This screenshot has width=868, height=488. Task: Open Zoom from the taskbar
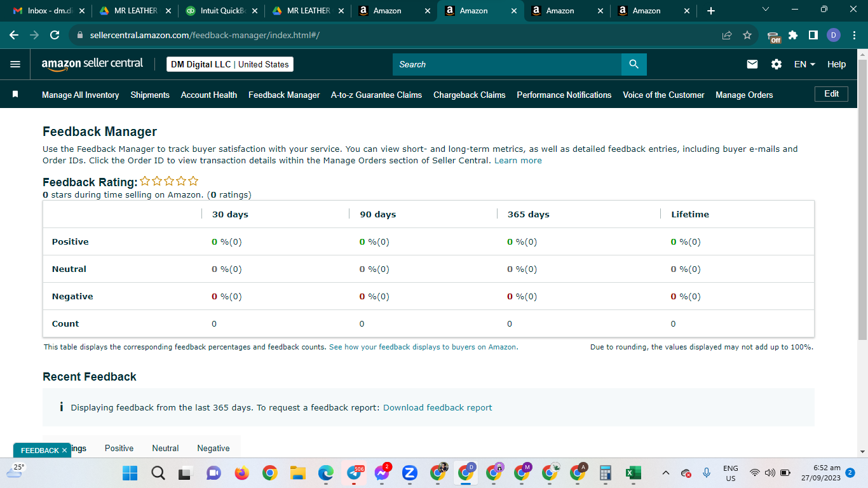tap(410, 473)
